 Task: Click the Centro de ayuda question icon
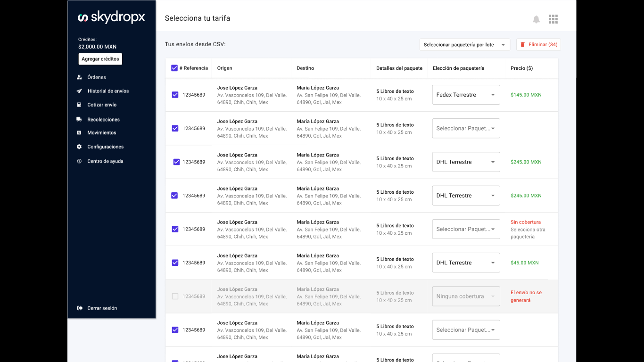(79, 161)
